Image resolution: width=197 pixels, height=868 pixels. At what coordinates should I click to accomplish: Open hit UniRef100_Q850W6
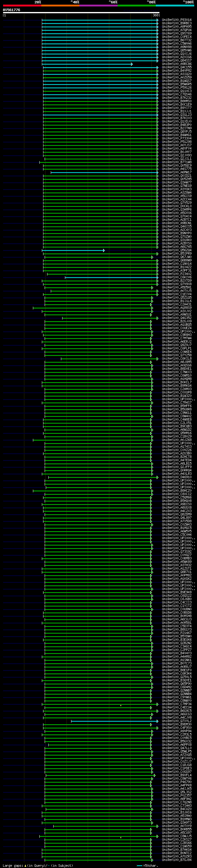177,50
